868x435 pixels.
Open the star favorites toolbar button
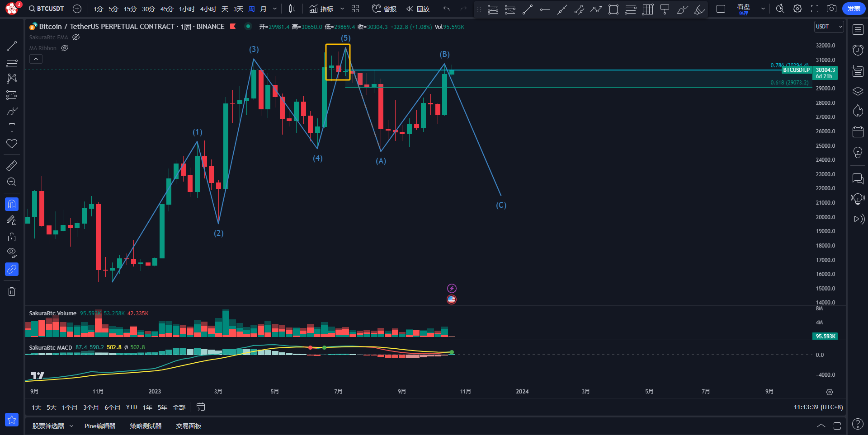coord(12,420)
